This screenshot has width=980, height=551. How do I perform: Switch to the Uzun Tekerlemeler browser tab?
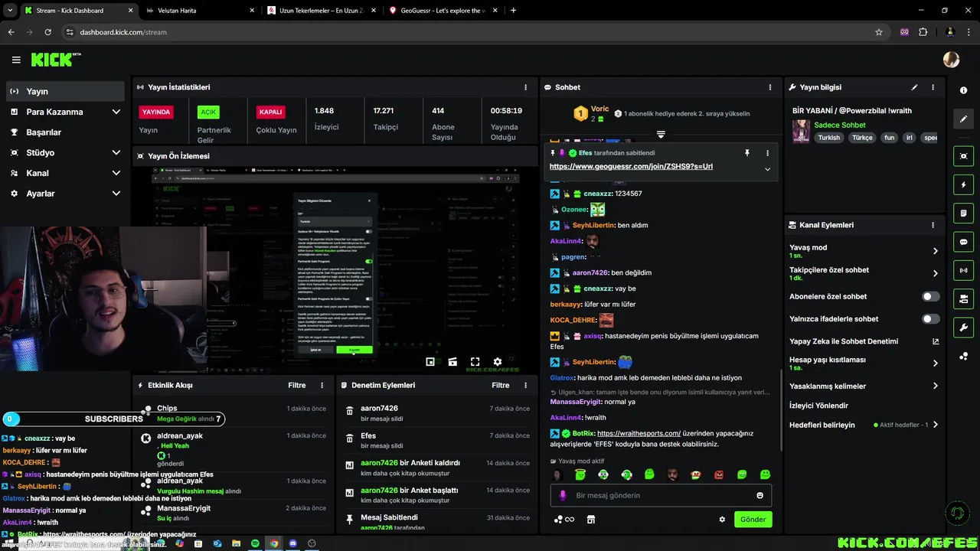320,11
